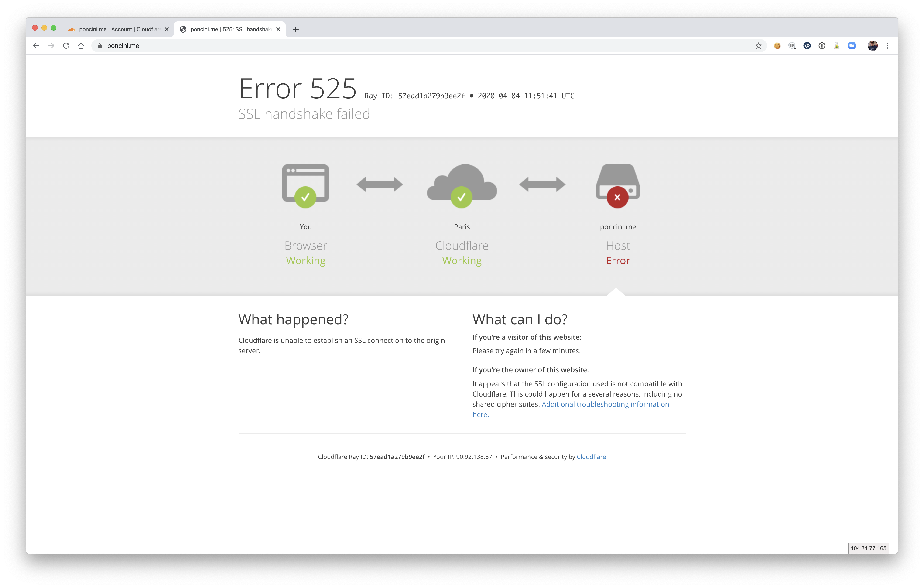
Task: Go back to the previous page
Action: [36, 46]
